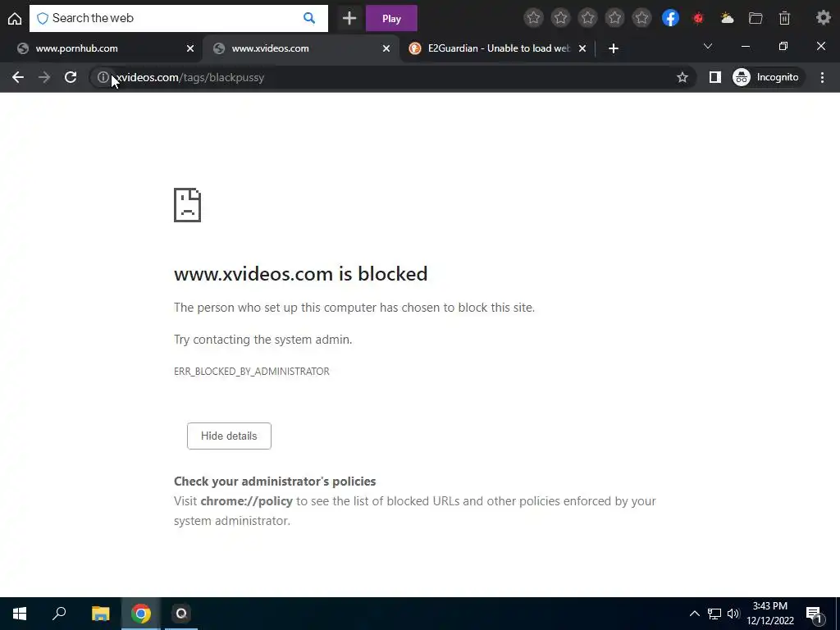Click the ERR_BLOCKED_BY_ADMINISTRATOR text
This screenshot has width=840, height=630.
tap(251, 372)
